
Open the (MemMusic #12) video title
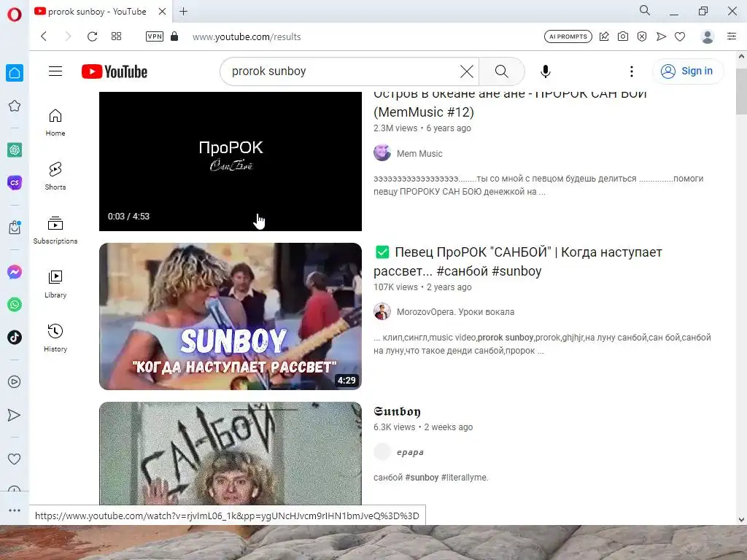pyautogui.click(x=510, y=103)
